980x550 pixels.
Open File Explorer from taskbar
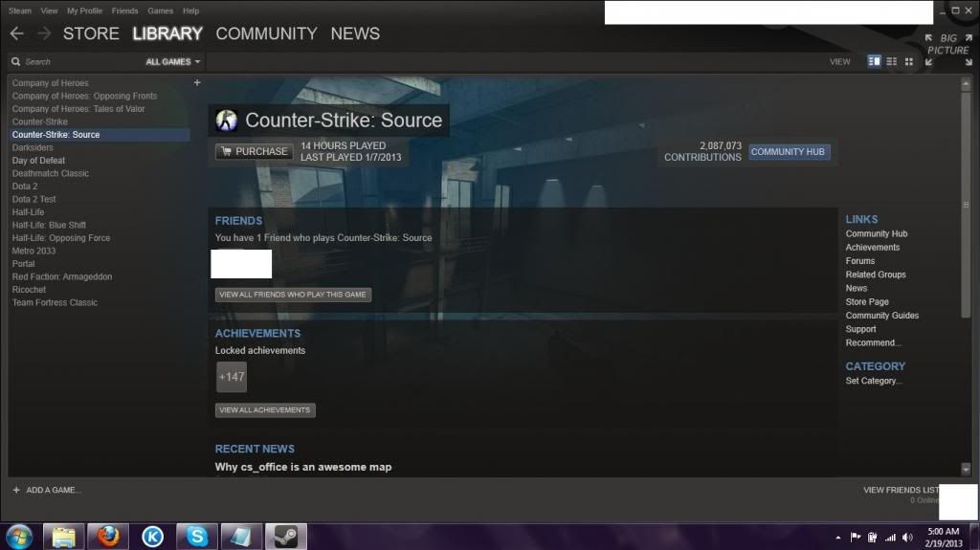(63, 537)
